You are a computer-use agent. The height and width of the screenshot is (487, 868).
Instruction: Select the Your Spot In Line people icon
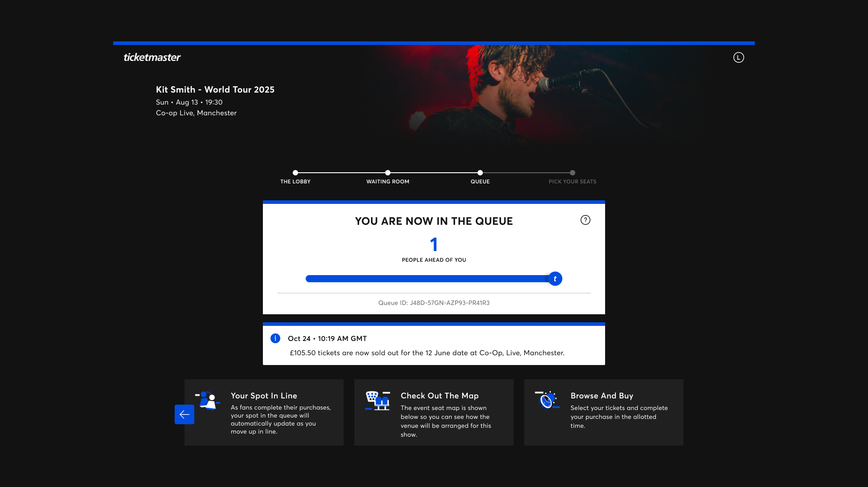(208, 400)
